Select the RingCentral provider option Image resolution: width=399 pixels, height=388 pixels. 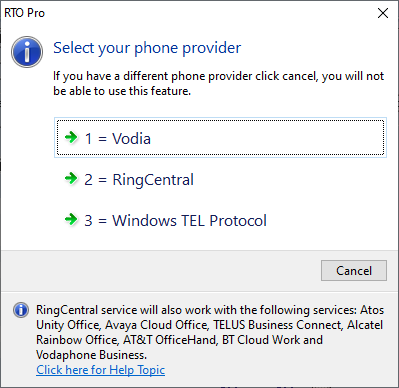click(220, 179)
